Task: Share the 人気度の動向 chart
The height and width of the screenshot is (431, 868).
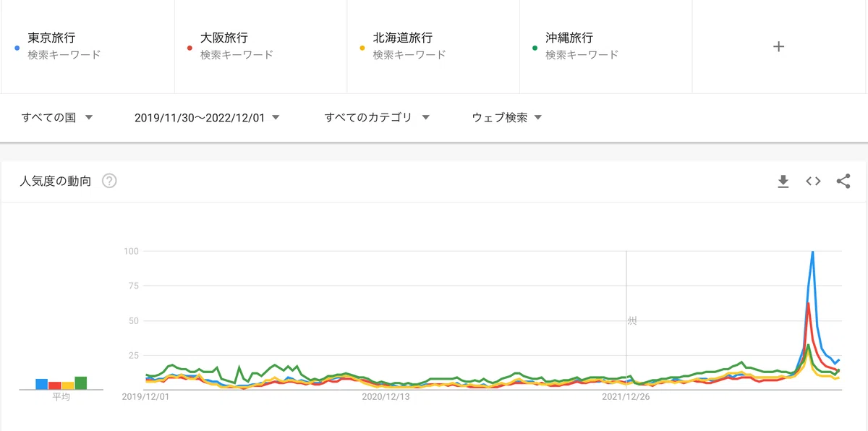Action: click(843, 182)
